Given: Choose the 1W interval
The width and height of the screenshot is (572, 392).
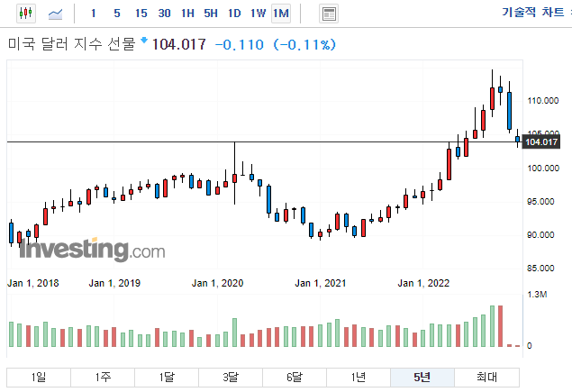Looking at the screenshot, I should coord(258,14).
